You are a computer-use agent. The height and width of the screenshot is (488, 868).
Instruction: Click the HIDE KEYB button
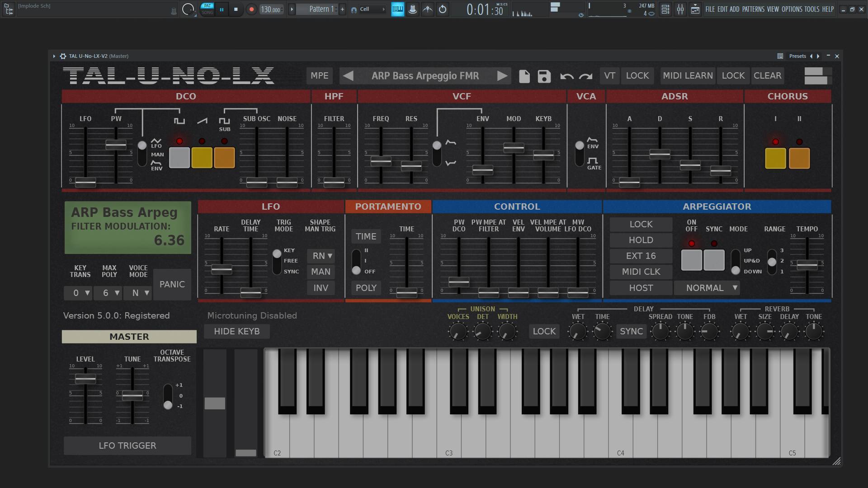(x=237, y=331)
